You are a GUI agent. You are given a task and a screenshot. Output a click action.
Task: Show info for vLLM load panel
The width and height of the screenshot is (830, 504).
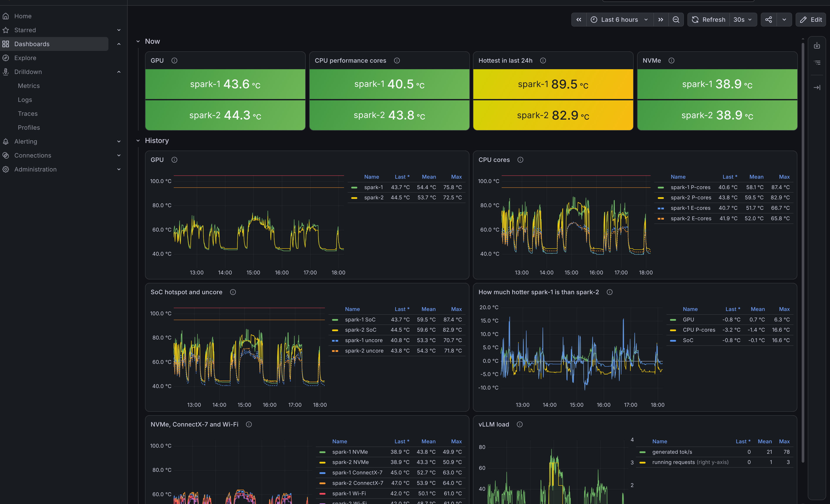(520, 425)
